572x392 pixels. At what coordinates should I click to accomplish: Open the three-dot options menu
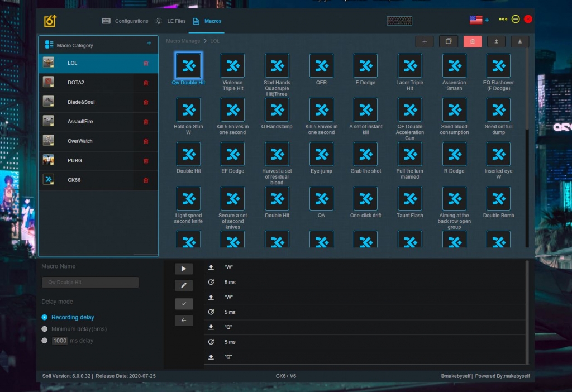click(x=503, y=20)
